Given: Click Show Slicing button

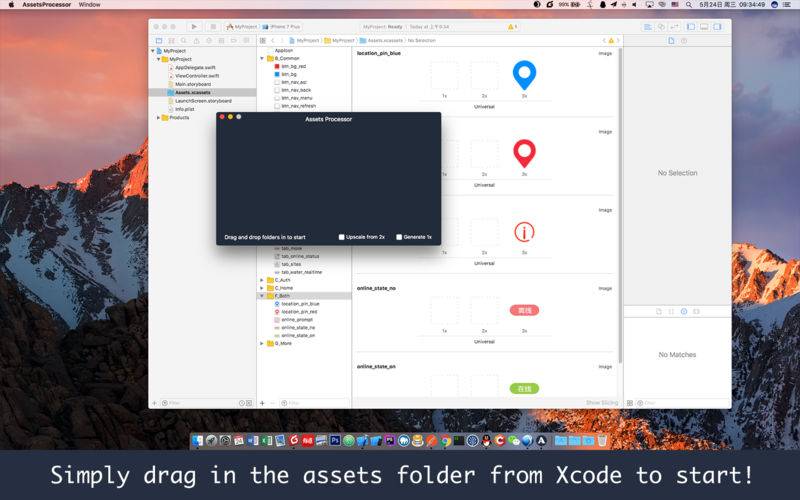Looking at the screenshot, I should pos(602,403).
